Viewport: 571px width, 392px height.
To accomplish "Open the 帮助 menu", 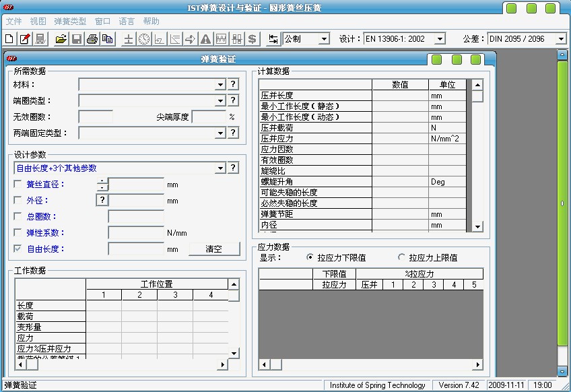I will click(151, 22).
